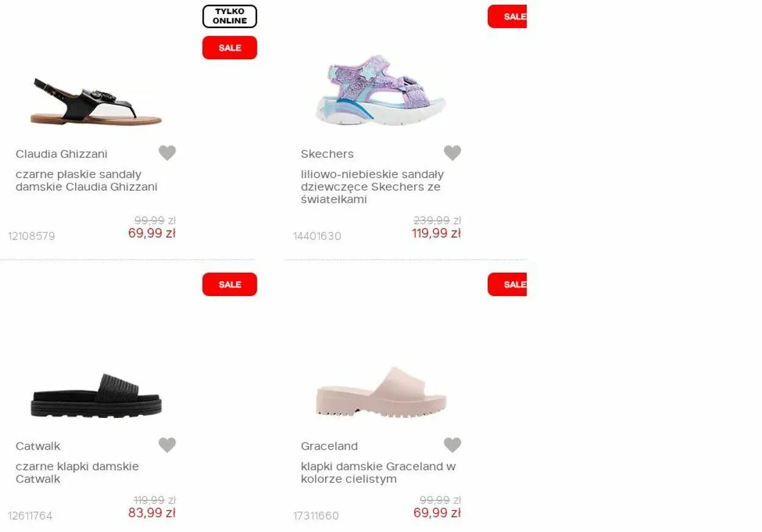Viewport: 762px width, 532px height.
Task: Open link 'liliowo-niebieskie sandały dziewczęce Skechers'
Action: click(x=372, y=186)
